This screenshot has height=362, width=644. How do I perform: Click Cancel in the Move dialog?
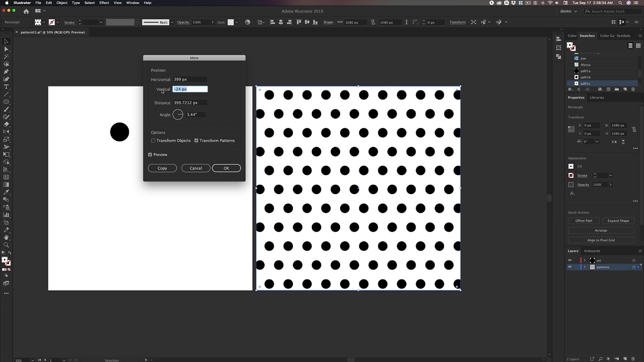point(196,168)
